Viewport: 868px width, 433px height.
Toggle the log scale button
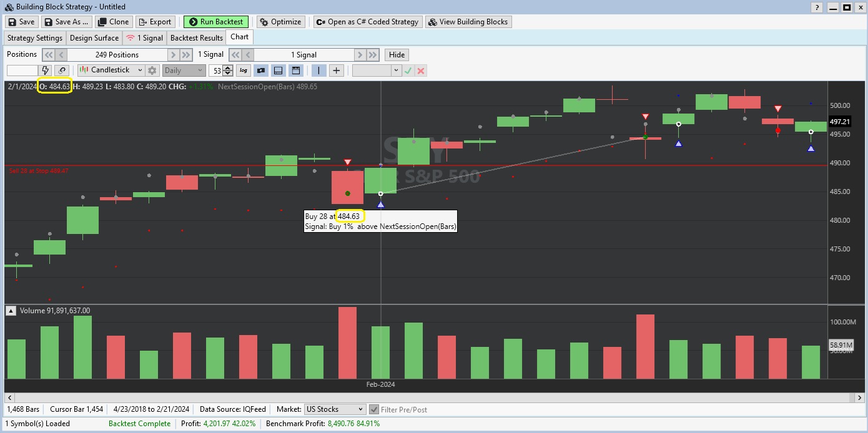tap(244, 71)
